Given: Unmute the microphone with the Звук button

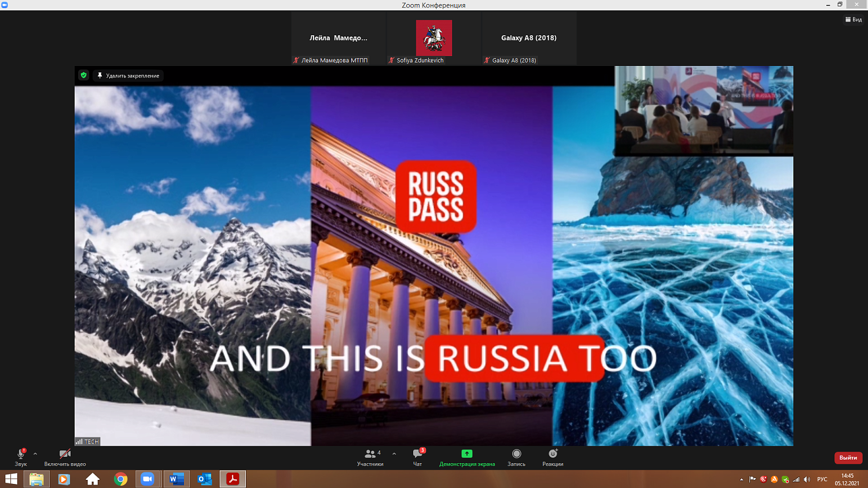Looking at the screenshot, I should tap(21, 457).
